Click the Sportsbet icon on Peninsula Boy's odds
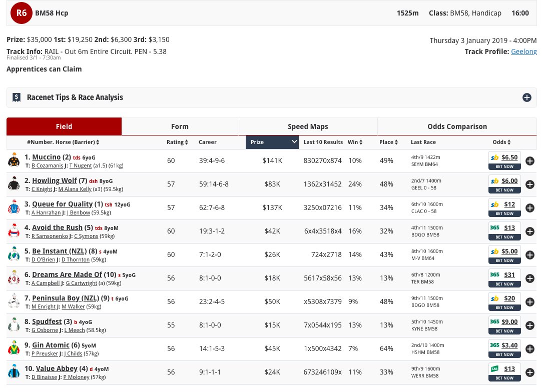Screen dimensions: 549x392 pyautogui.click(x=495, y=298)
